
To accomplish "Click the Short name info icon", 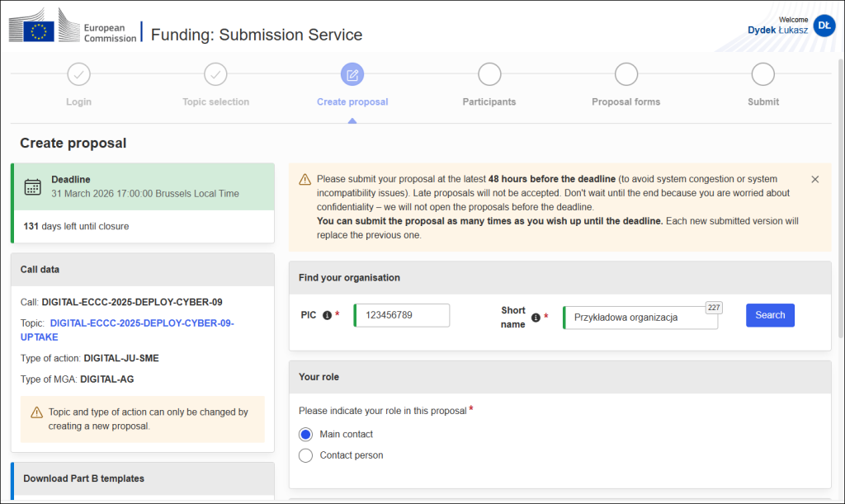I will [536, 318].
